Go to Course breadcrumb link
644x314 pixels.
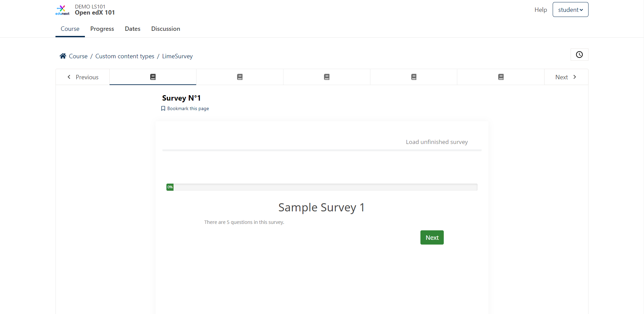tap(78, 56)
